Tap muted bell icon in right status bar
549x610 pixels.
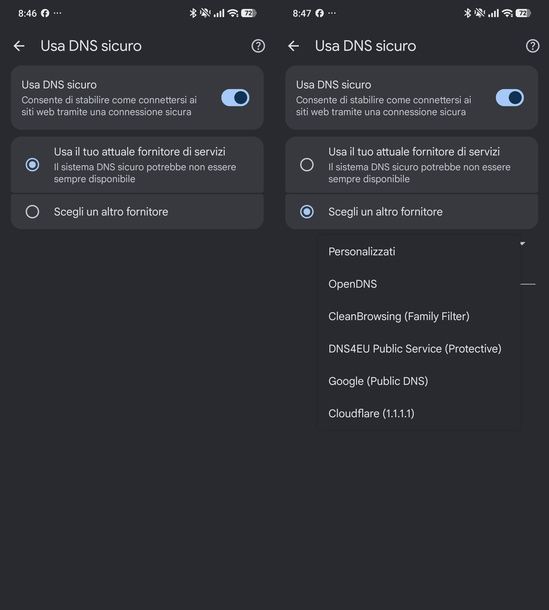(480, 13)
